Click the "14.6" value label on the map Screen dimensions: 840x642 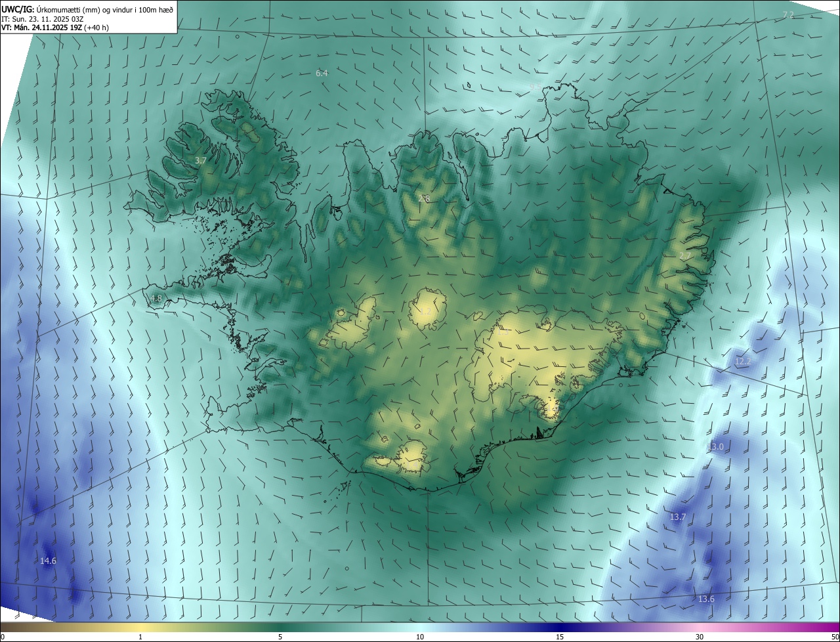pos(48,561)
